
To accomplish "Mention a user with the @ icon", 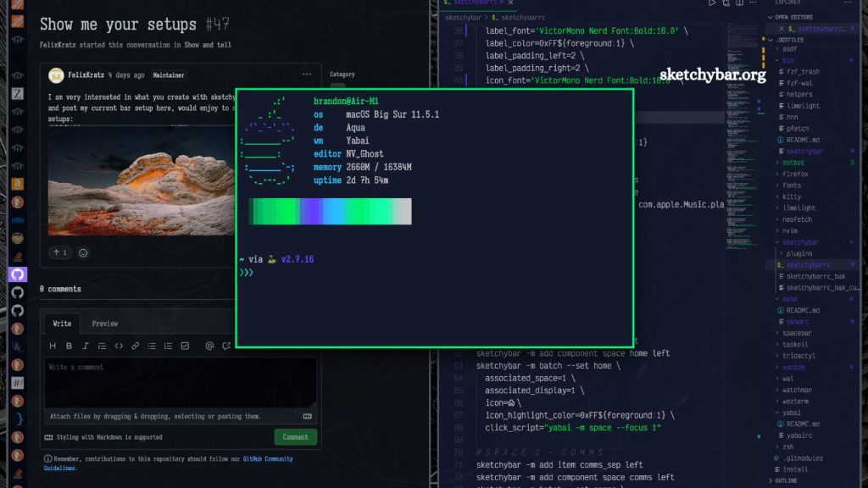I will (x=209, y=346).
